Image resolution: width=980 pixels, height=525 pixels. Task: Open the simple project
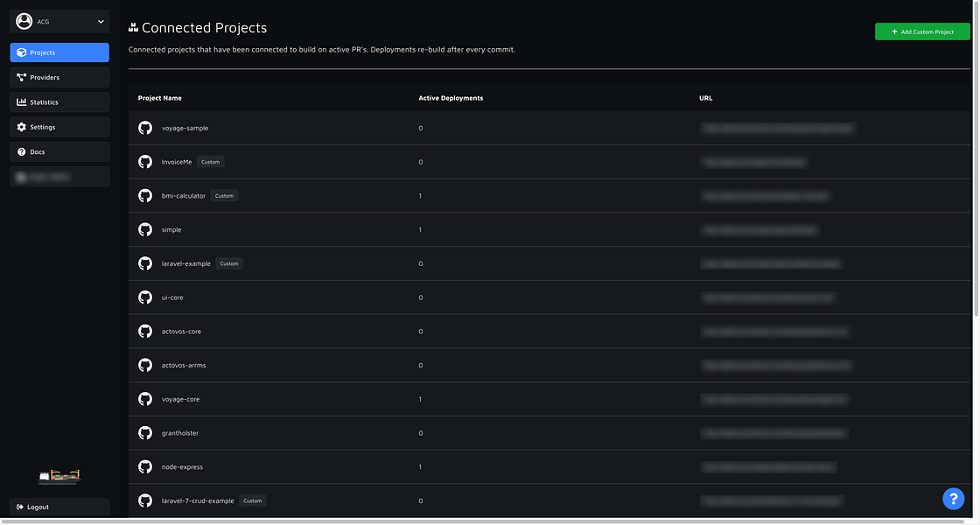[x=171, y=230]
